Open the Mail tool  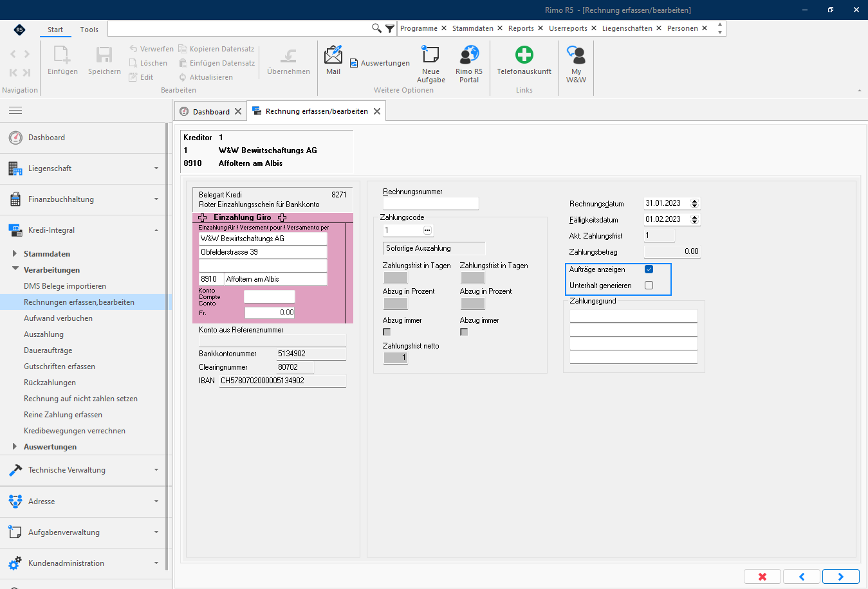coord(333,60)
